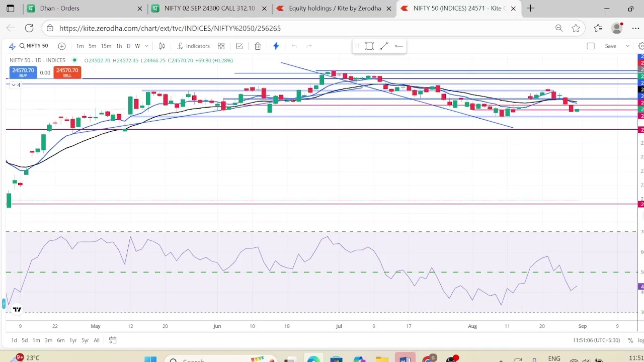Choose the chart layout square icon
This screenshot has height=362, width=644.
(591, 46)
